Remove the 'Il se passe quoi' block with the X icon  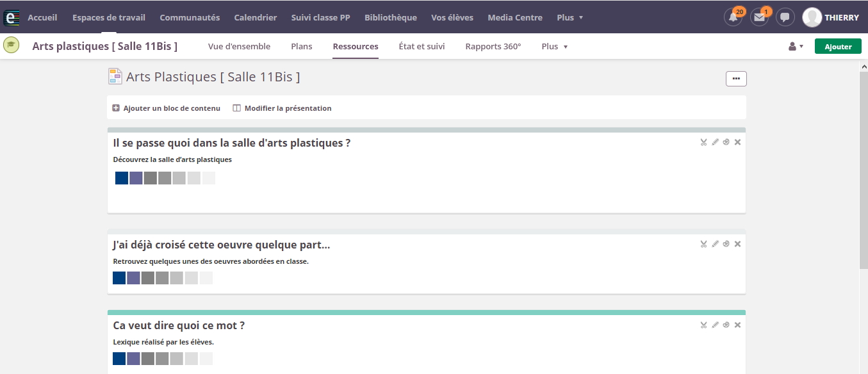tap(737, 142)
